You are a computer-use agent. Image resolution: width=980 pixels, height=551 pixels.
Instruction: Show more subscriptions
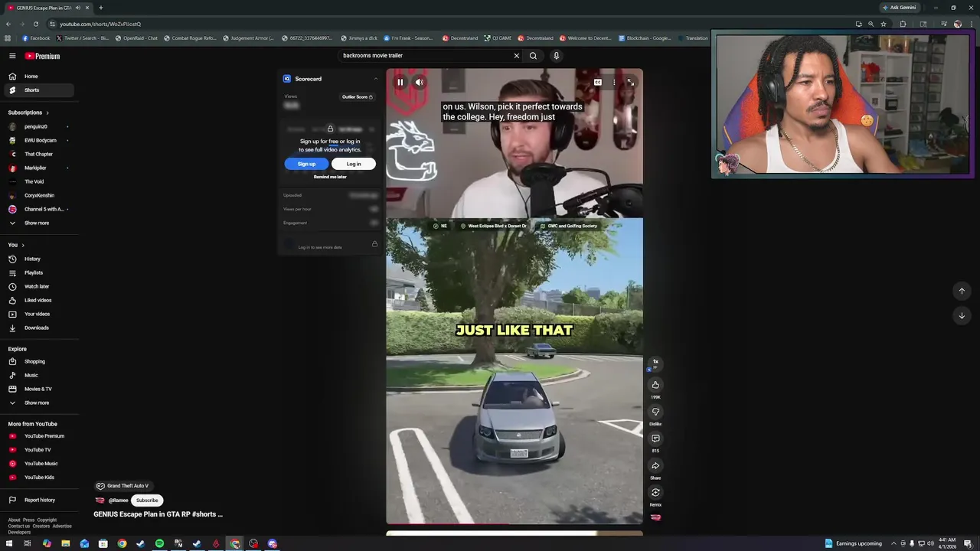[x=38, y=223]
